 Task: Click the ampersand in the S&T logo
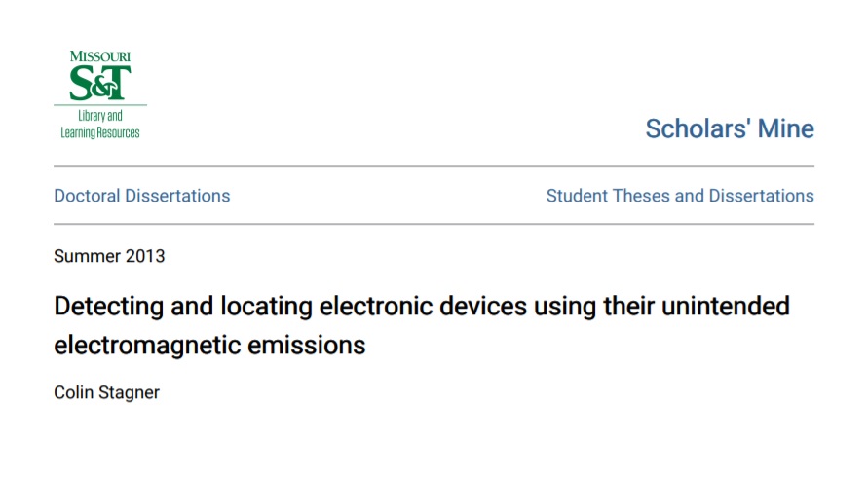(105, 87)
